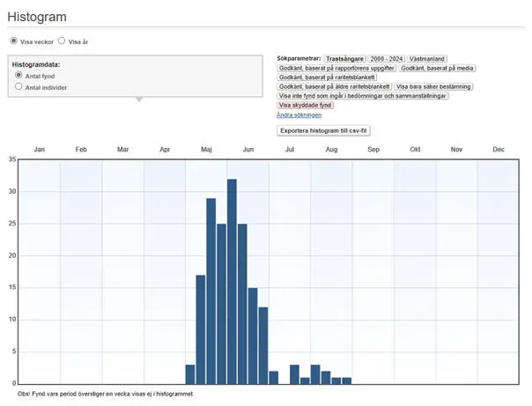Click "Visa inte fynd som ingår i bedömningar" tag
This screenshot has height=406, width=532.
click(x=363, y=96)
